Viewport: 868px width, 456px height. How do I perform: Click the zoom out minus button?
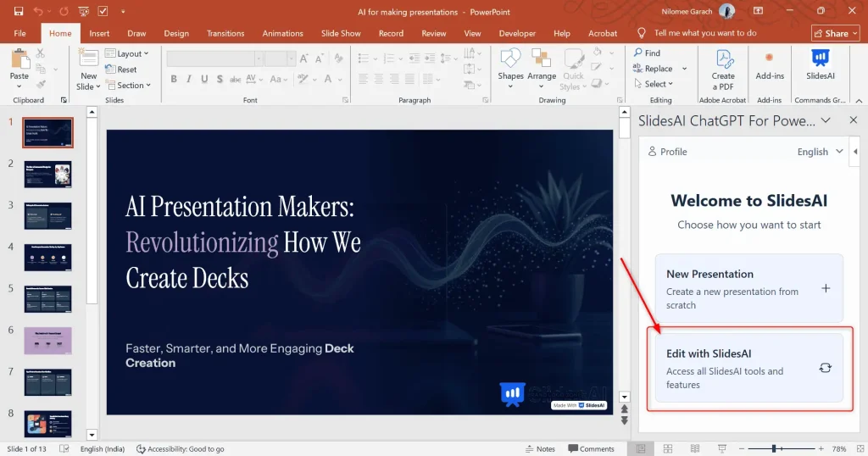741,449
